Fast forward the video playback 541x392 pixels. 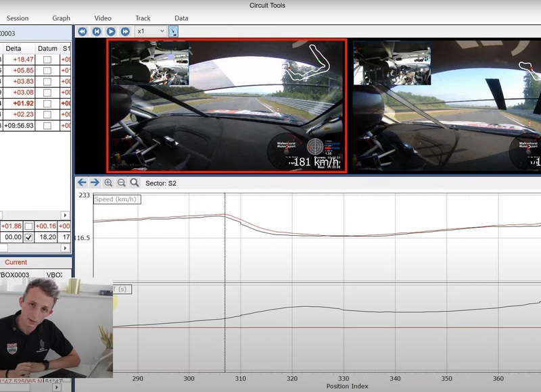pos(125,32)
